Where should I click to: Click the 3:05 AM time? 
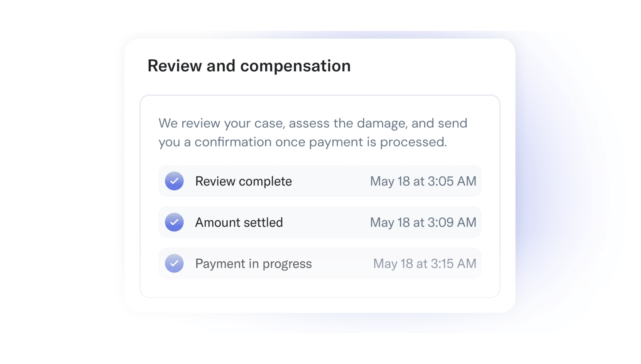click(452, 181)
